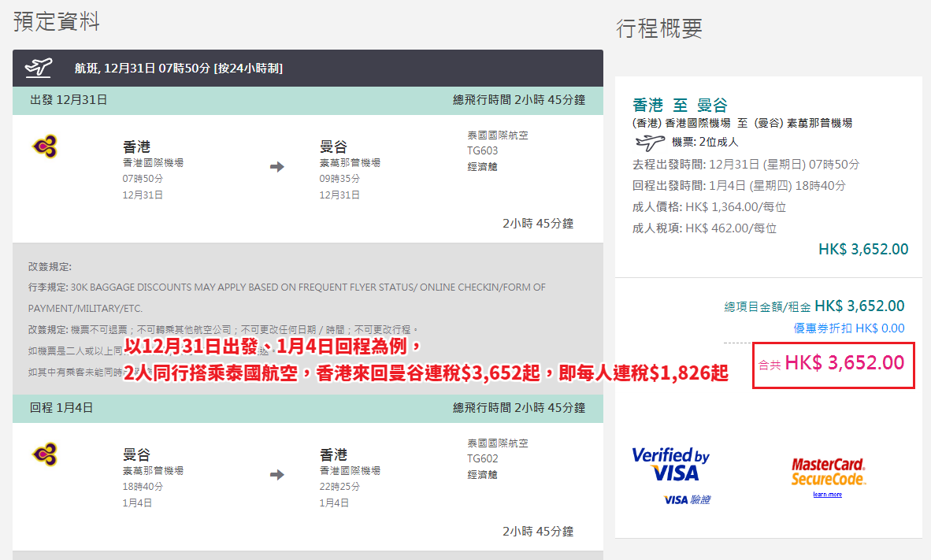
Task: Open the learn more link under MasterCard SecureCode
Action: (828, 495)
